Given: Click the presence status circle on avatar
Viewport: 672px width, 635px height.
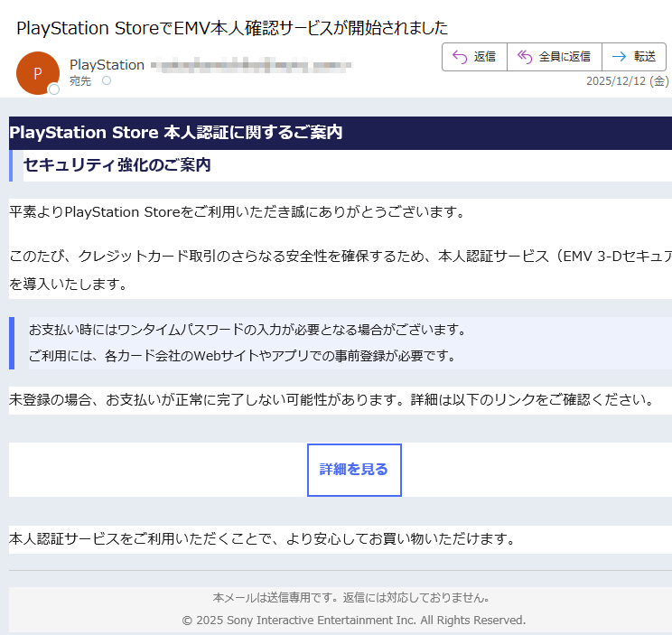Looking at the screenshot, I should [54, 89].
